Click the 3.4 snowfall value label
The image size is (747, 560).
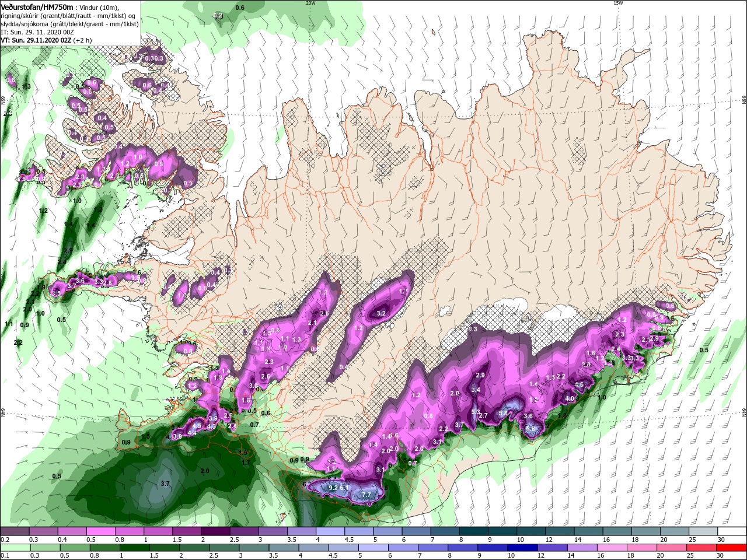(x=476, y=390)
